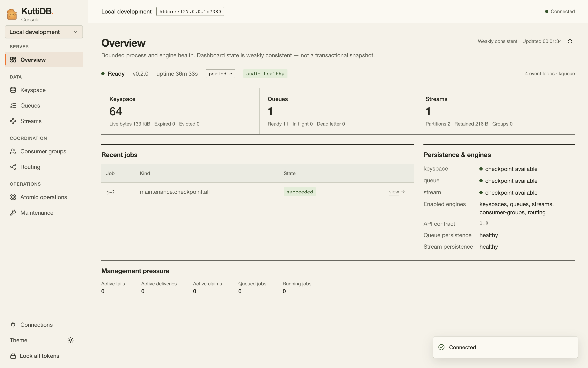Click Queue persistence healthy value
Screen dimensions: 588x368
pos(489,235)
